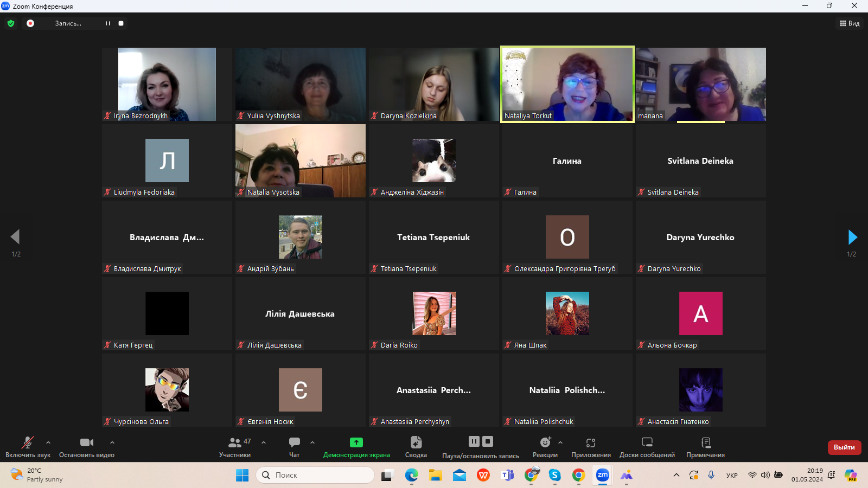
Task: Open the Notes (Примечания) icon
Action: (705, 442)
